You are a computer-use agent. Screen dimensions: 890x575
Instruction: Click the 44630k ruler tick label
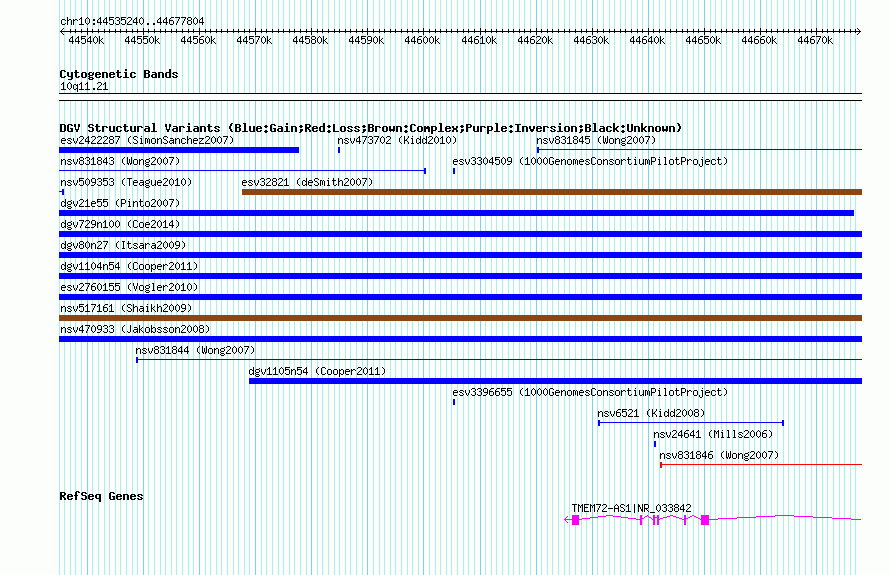pos(591,41)
